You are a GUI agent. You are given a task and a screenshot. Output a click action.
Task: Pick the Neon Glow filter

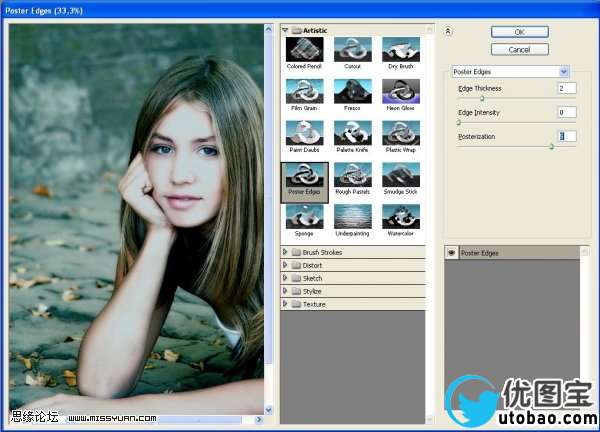[x=399, y=91]
